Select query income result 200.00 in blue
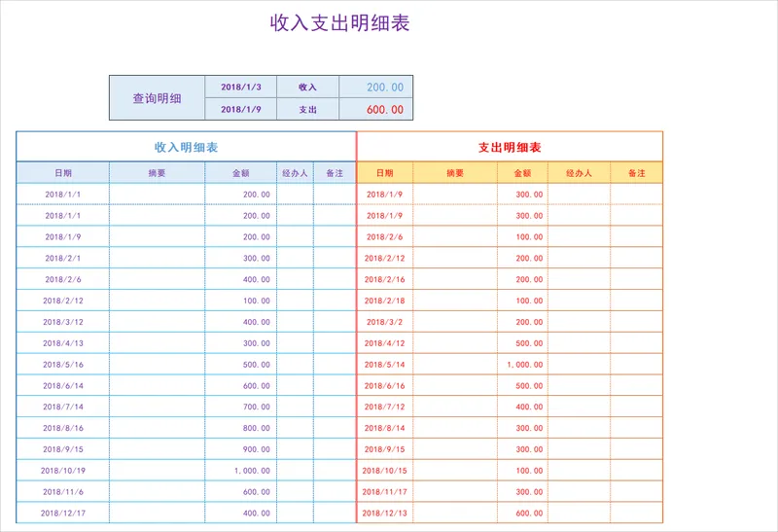This screenshot has height=532, width=778. click(375, 87)
